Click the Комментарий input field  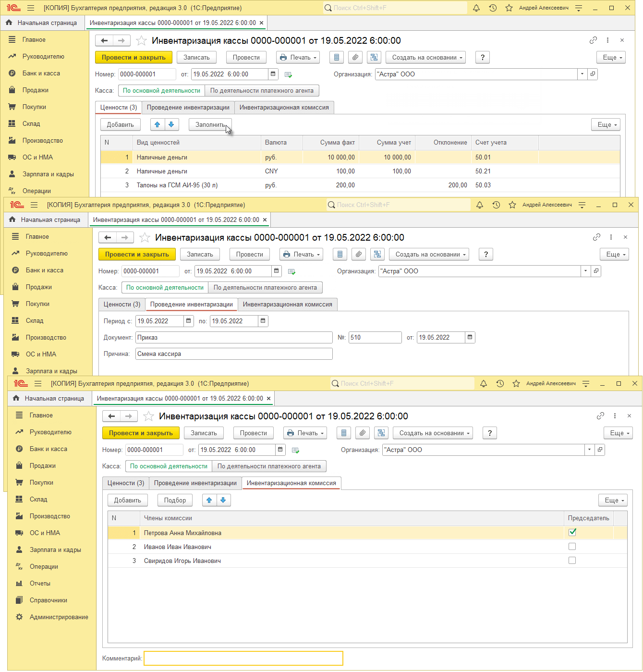pos(243,658)
